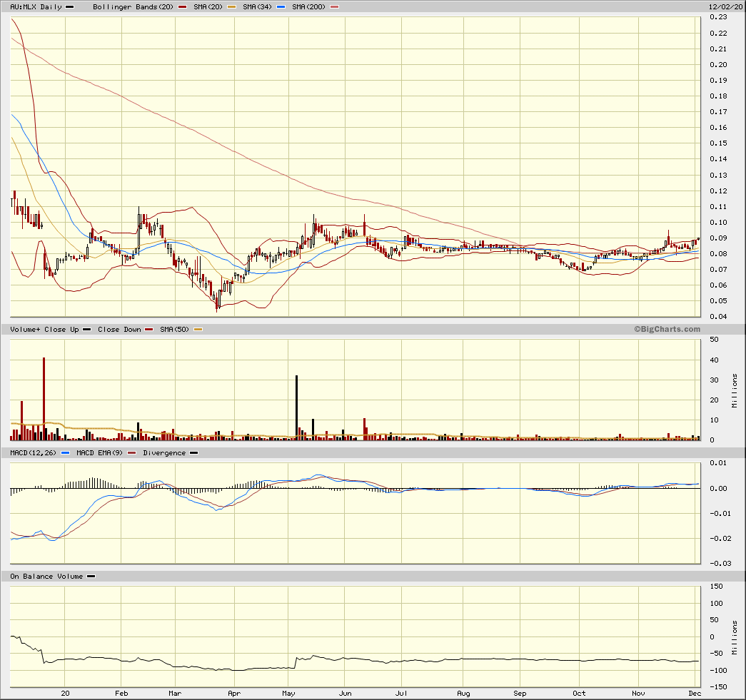This screenshot has width=746, height=700.
Task: Click the Jun month label on time axis
Action: (346, 694)
